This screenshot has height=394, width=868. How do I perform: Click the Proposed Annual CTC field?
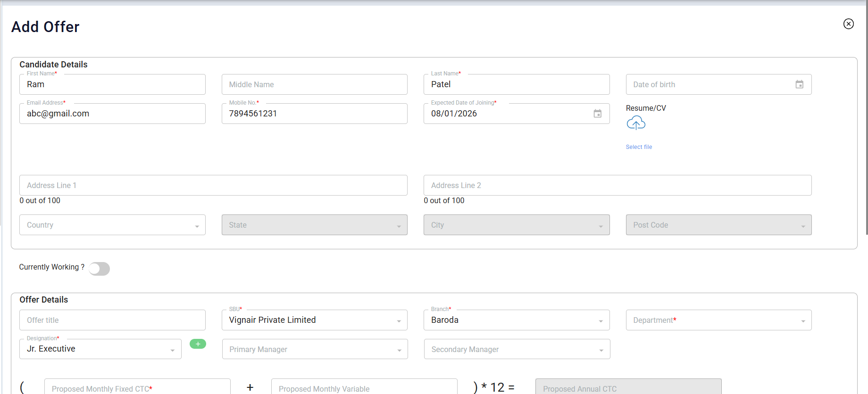[628, 386]
